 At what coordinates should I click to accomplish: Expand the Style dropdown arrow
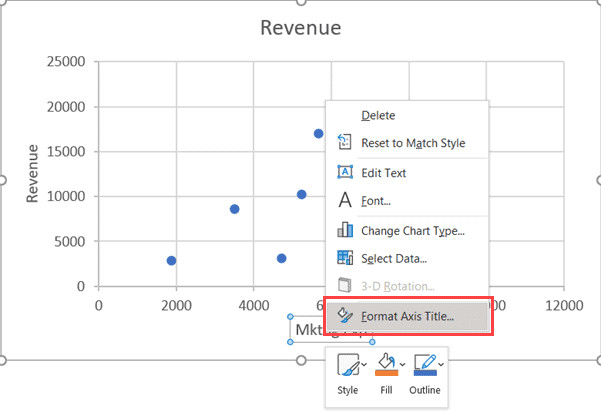(362, 364)
